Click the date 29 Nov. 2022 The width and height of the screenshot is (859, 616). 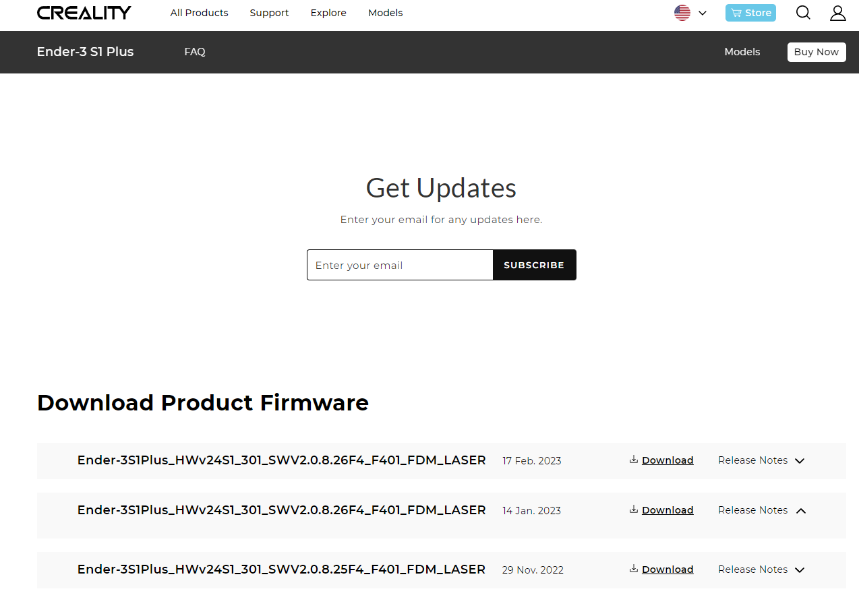pyautogui.click(x=533, y=570)
